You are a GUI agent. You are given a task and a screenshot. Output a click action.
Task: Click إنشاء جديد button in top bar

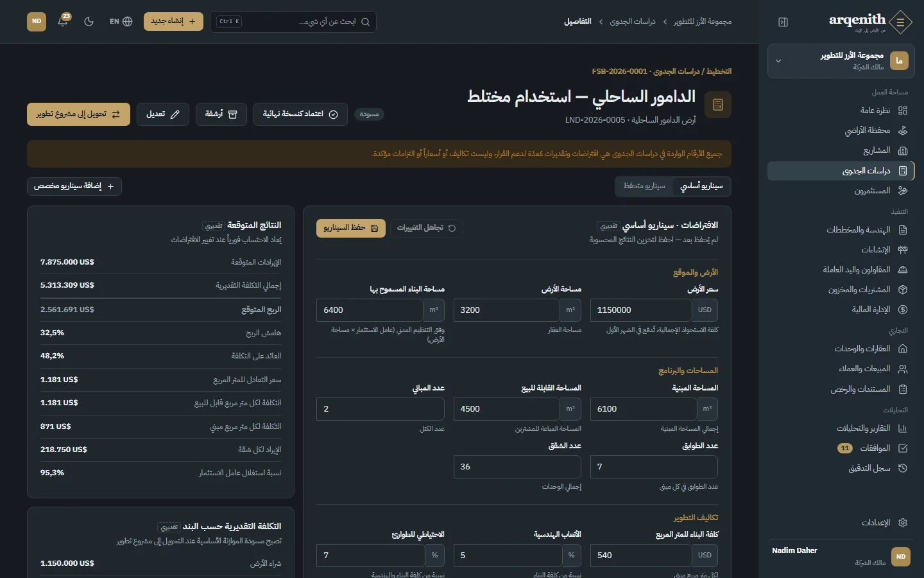[x=173, y=21]
